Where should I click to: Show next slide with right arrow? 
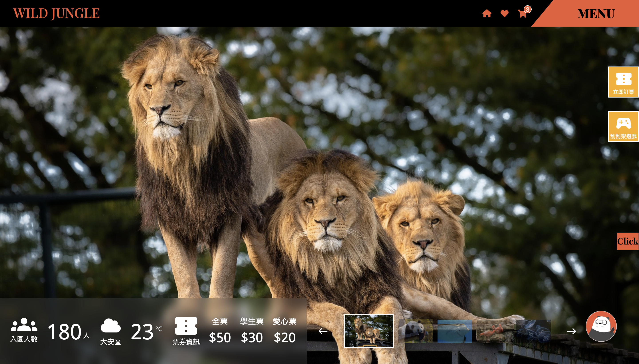572,331
